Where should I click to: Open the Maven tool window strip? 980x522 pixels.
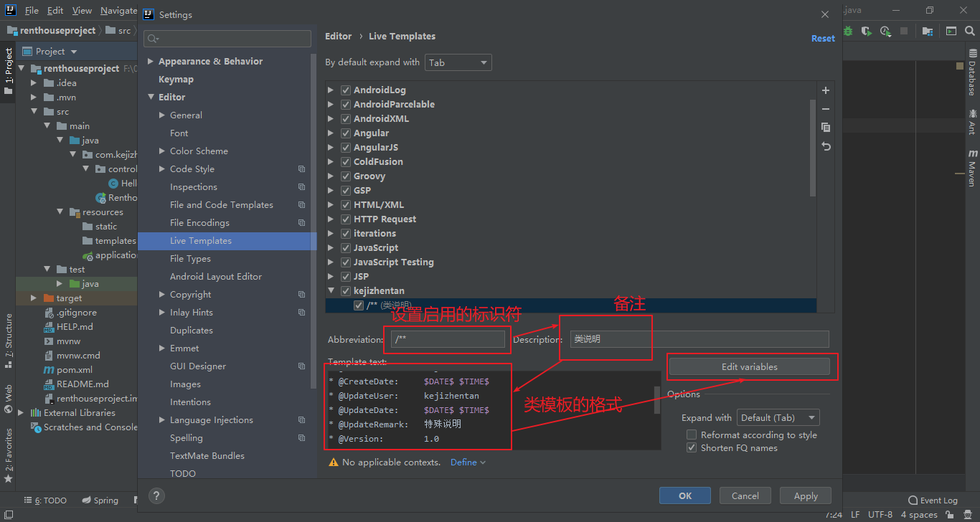[x=973, y=168]
